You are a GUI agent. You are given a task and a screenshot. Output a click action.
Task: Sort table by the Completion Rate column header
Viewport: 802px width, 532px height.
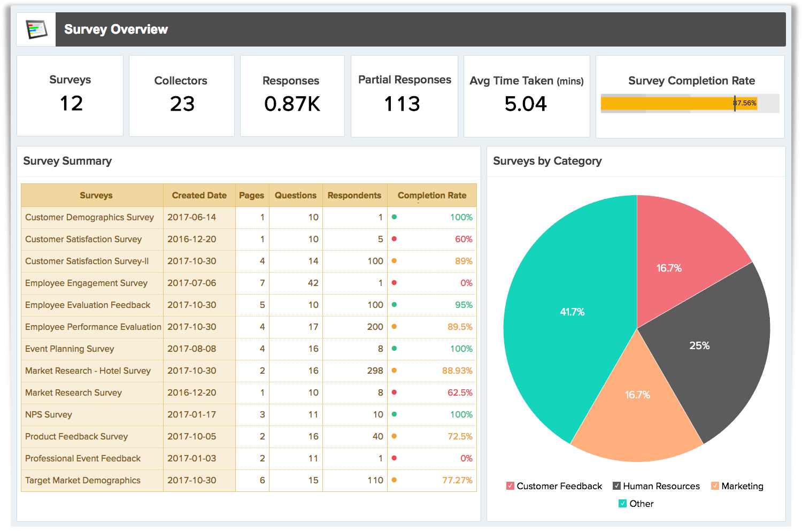[x=431, y=195]
